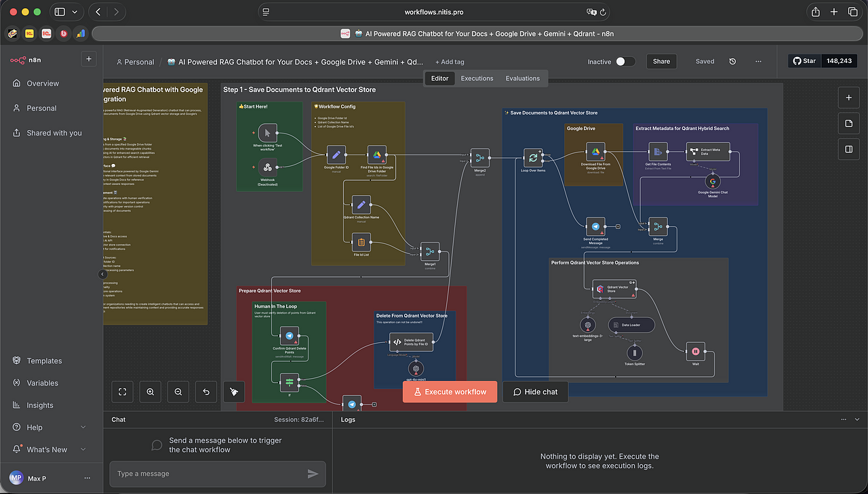Add a sticky note to canvas
Screen dimensions: 868x494
coord(848,123)
